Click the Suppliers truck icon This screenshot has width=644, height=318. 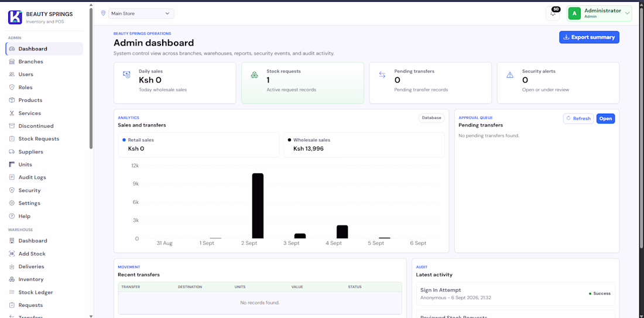tap(12, 152)
